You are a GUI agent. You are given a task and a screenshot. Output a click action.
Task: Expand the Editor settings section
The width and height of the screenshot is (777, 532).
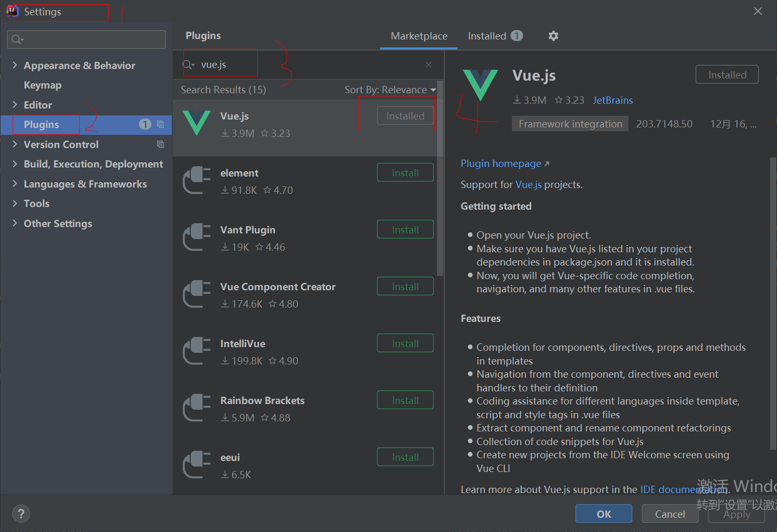(x=15, y=104)
